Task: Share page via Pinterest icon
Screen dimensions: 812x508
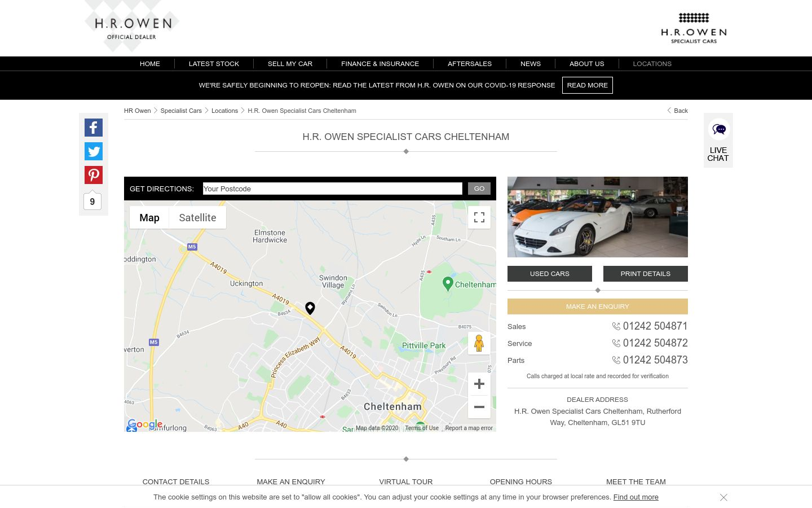Action: [x=94, y=175]
